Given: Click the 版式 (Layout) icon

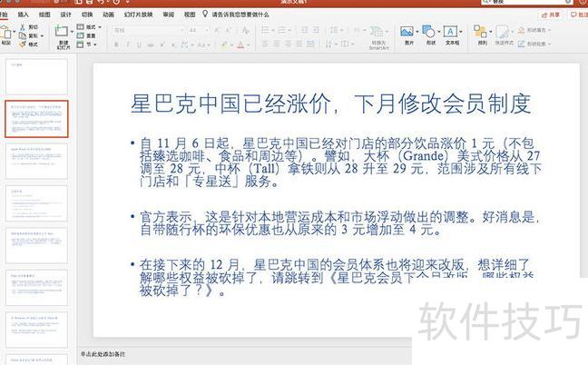Looking at the screenshot, I should point(80,27).
